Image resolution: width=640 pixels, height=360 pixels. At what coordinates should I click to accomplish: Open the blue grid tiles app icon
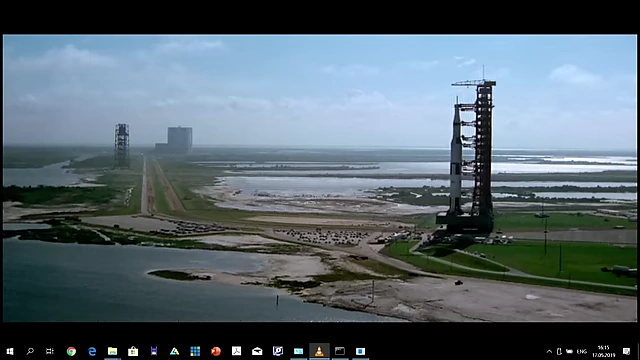click(195, 351)
